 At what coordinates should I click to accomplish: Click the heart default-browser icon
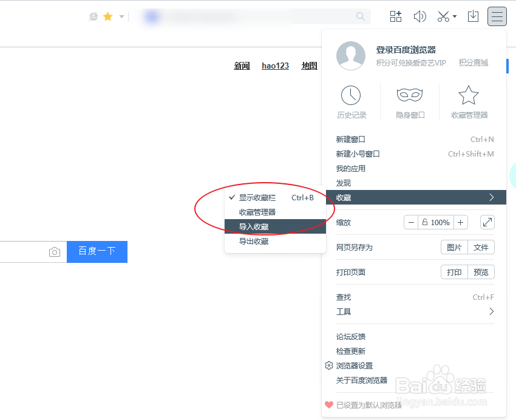pos(329,405)
